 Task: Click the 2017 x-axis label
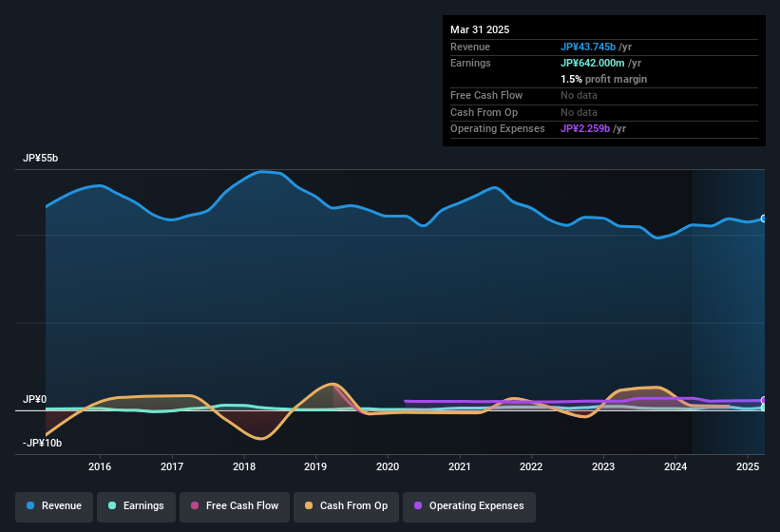tap(172, 466)
